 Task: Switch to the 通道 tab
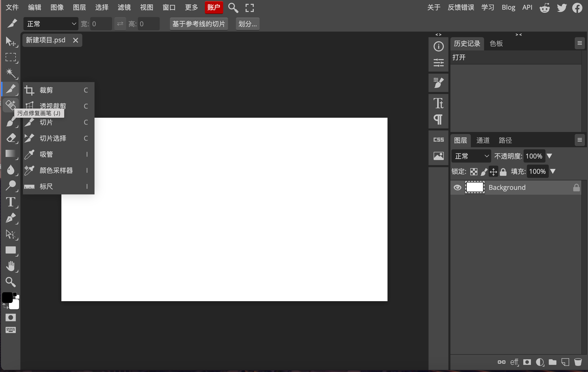[483, 140]
